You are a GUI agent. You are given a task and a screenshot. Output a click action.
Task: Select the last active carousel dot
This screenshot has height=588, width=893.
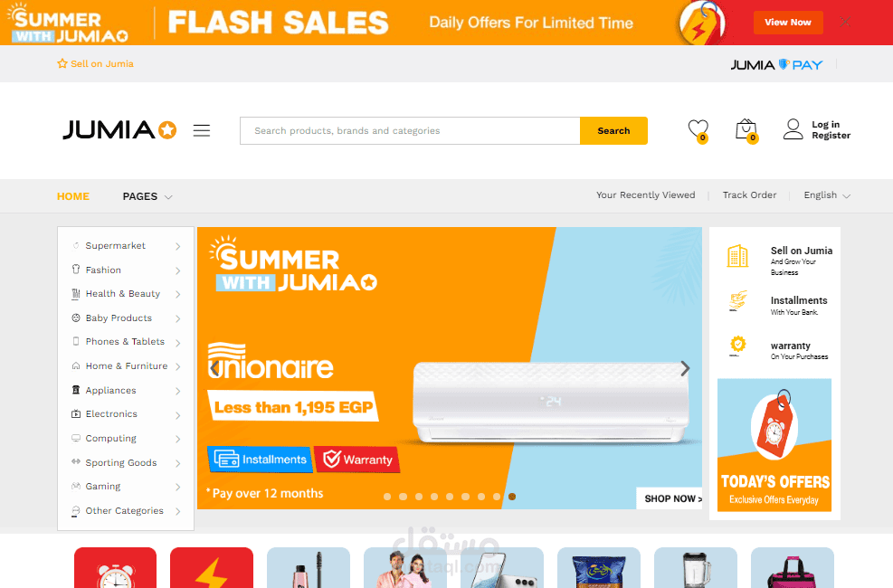[x=512, y=497]
